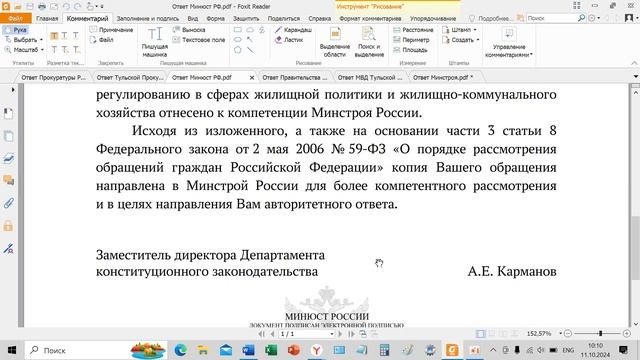Viewport: 640px width, 360px height.
Task: Open the Выбрать dropdown arrow
Action: 41,40
